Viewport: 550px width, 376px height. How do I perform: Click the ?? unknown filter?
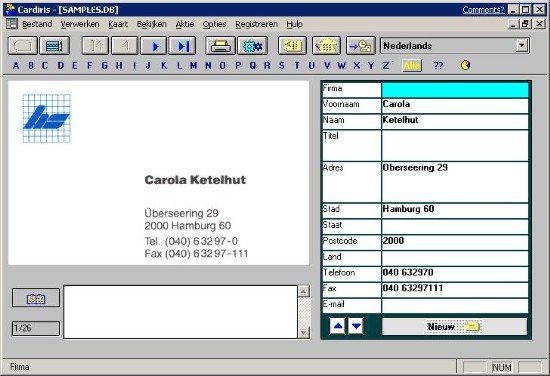(x=438, y=65)
